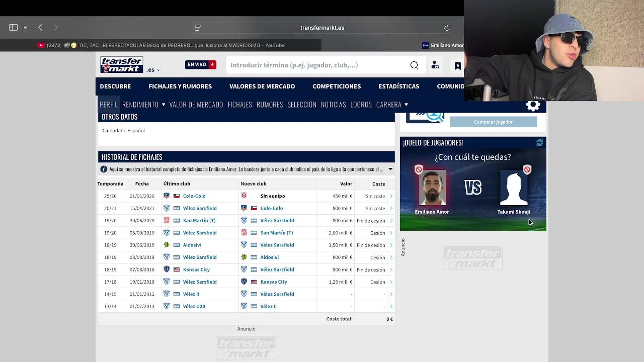This screenshot has height=362, width=644.
Task: Click the Transfermarkt logo
Action: click(122, 65)
